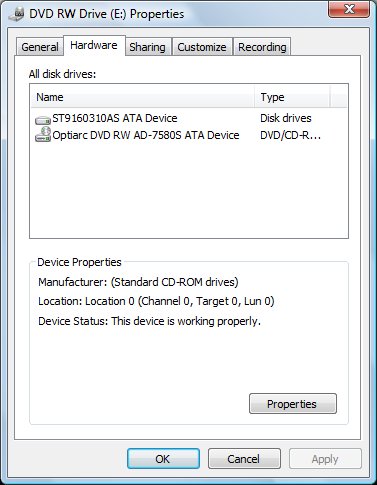Screen dimensions: 377x485
Task: Open the Recording tab
Action: 262,47
